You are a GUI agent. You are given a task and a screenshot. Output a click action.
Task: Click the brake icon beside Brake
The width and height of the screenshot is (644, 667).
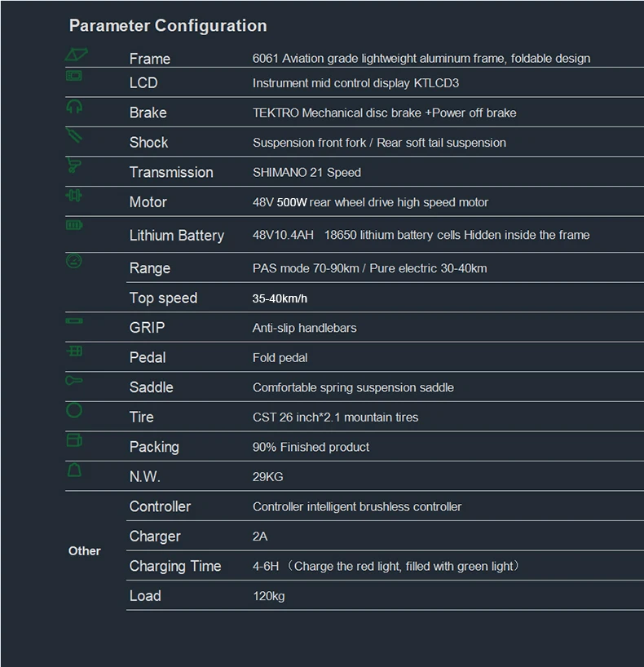[x=74, y=106]
